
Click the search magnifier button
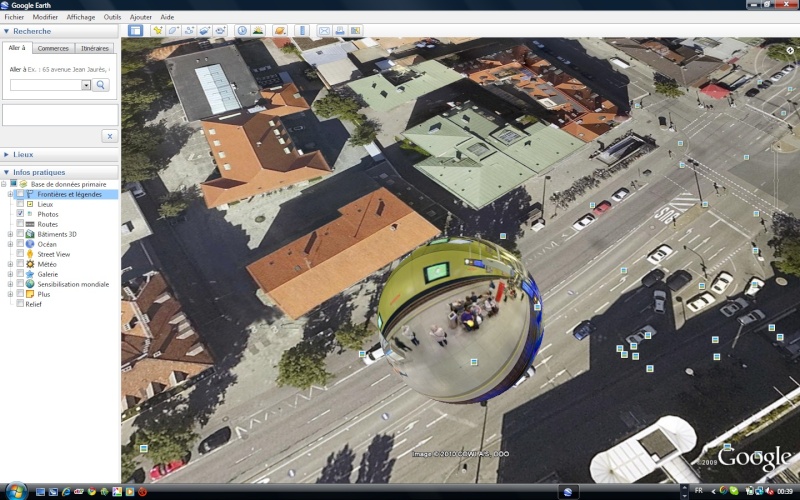point(101,85)
